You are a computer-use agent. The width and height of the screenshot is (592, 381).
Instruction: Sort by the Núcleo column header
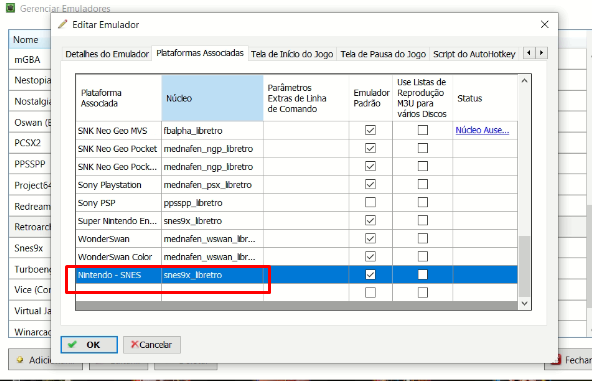(212, 98)
